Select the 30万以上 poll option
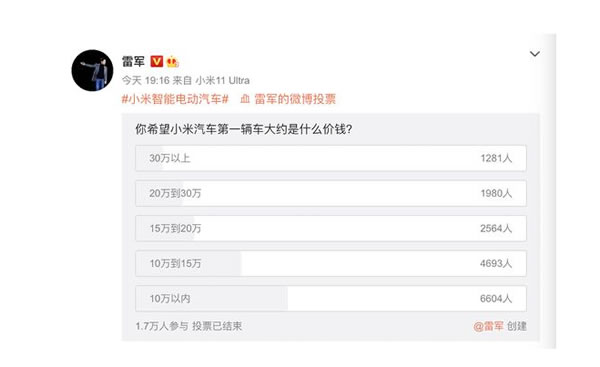 (331, 158)
